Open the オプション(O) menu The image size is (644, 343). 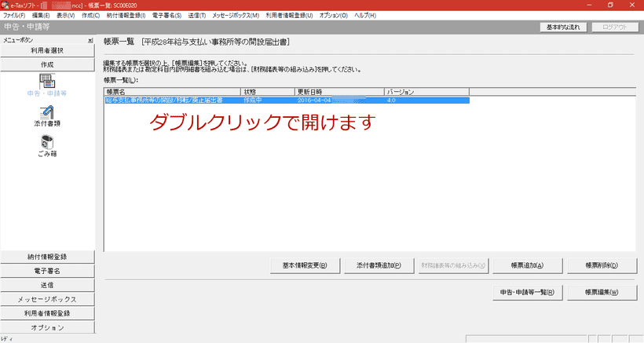334,16
